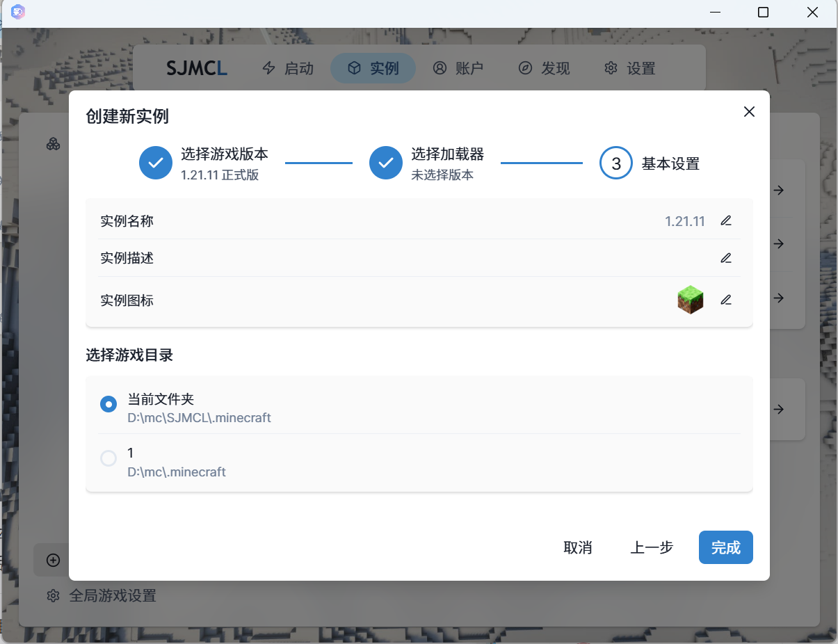Image resolution: width=838 pixels, height=644 pixels.
Task: Click the 选择加载器 step checkmark circle
Action: pos(386,163)
